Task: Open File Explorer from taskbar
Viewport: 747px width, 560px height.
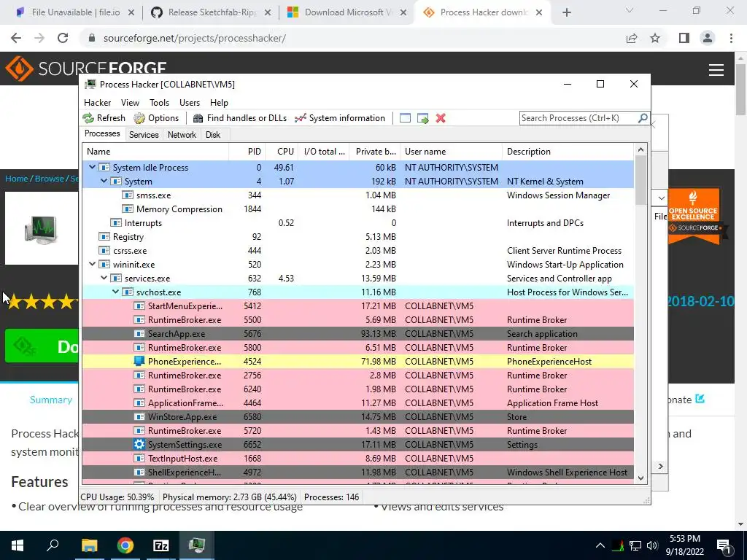Action: (x=89, y=545)
